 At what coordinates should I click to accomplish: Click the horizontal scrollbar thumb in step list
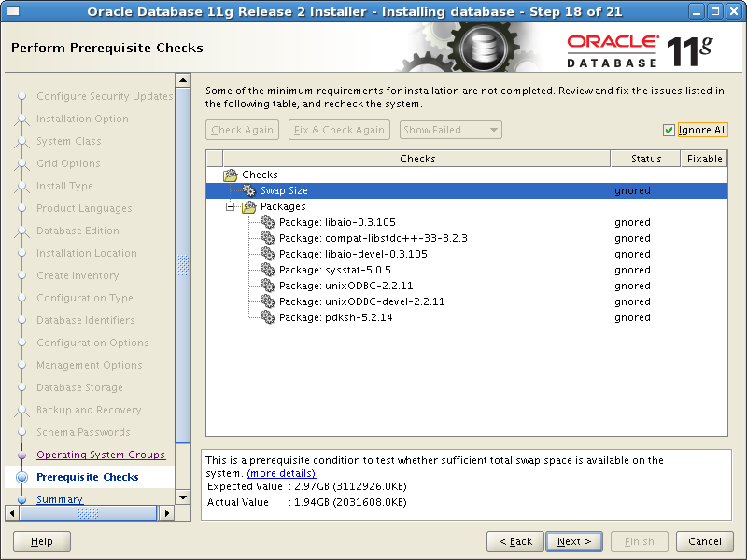[88, 513]
